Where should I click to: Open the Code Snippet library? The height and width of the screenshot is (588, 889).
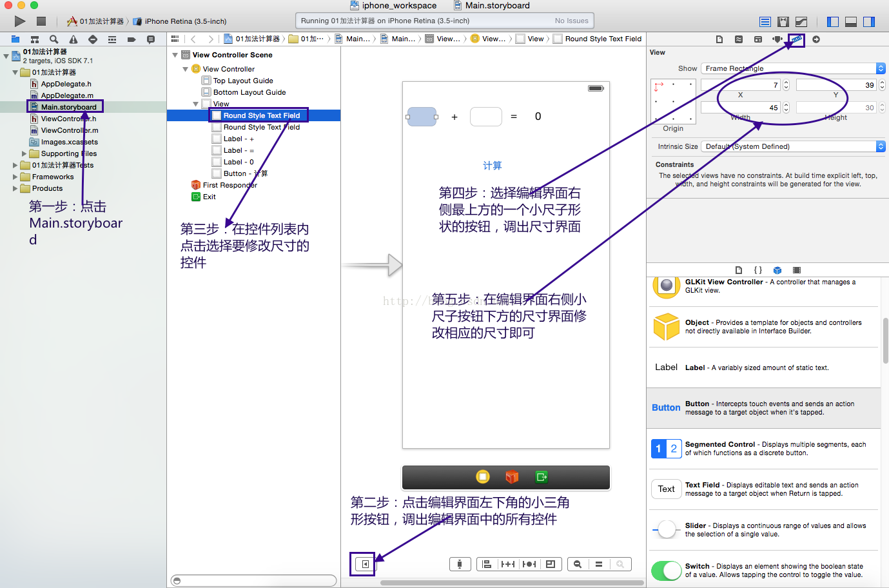pyautogui.click(x=758, y=270)
